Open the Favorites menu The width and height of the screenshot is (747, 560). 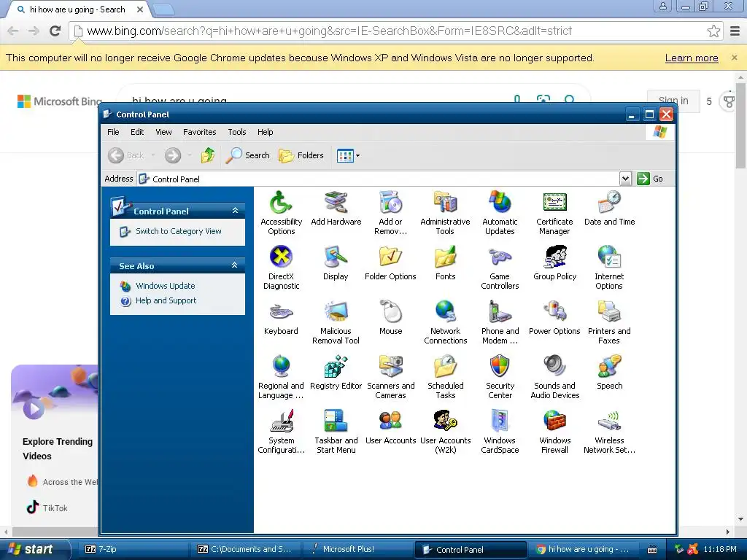200,132
